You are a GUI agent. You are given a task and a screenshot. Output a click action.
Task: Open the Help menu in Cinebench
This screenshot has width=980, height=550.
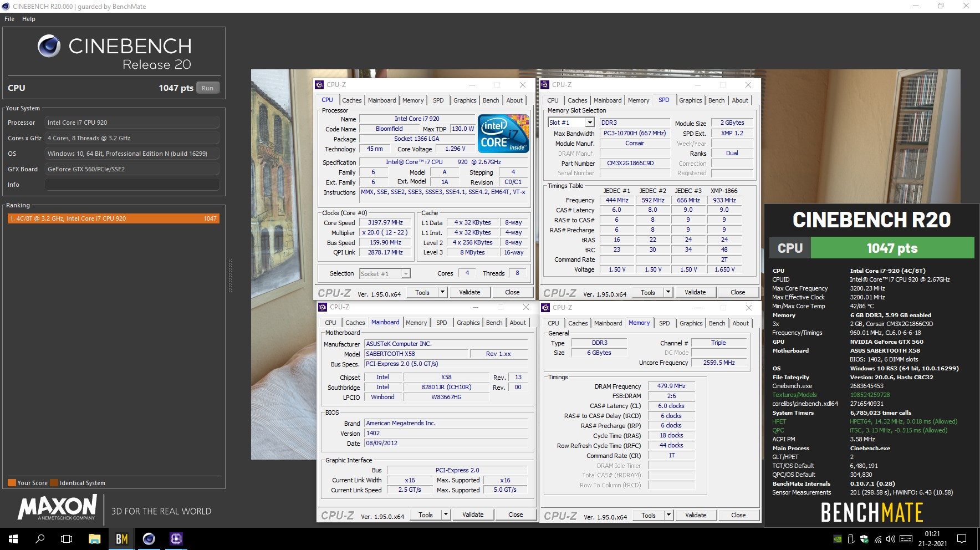[x=29, y=19]
